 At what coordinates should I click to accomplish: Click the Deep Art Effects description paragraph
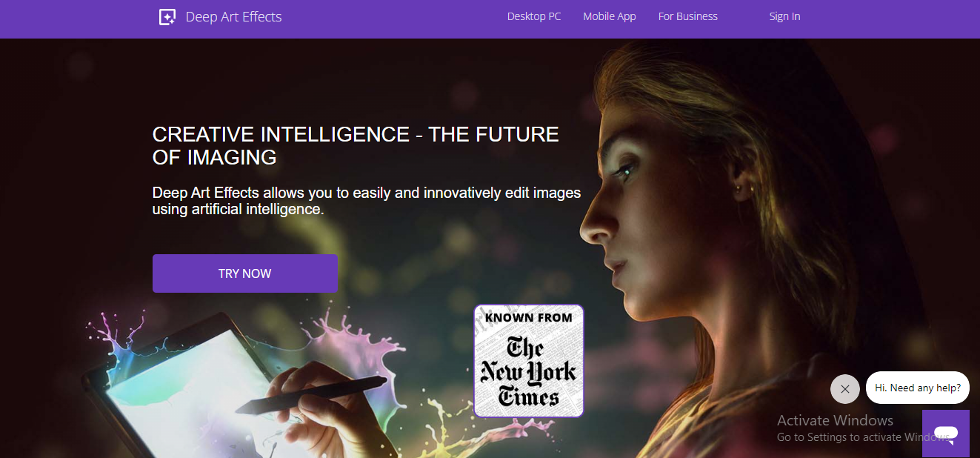point(367,201)
